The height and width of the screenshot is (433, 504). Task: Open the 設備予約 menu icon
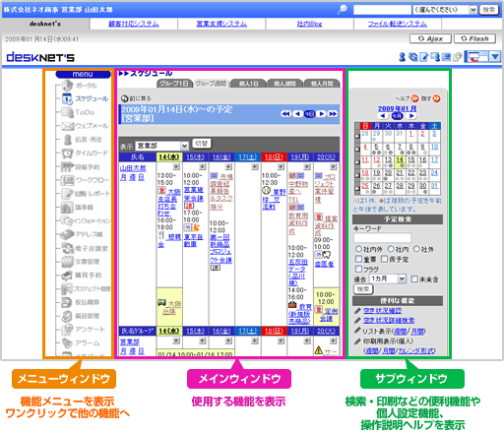[x=68, y=166]
